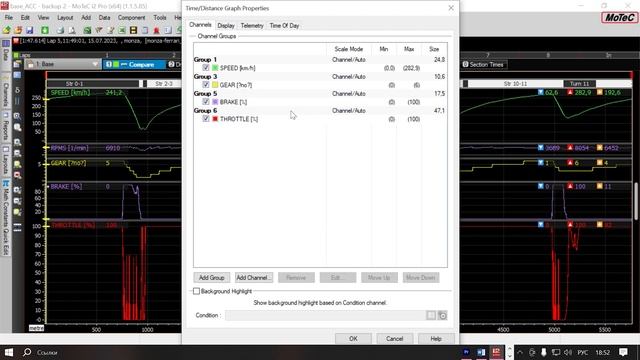Select the Group 5 row
Image resolution: width=640 pixels, height=360 pixels.
tap(320, 93)
